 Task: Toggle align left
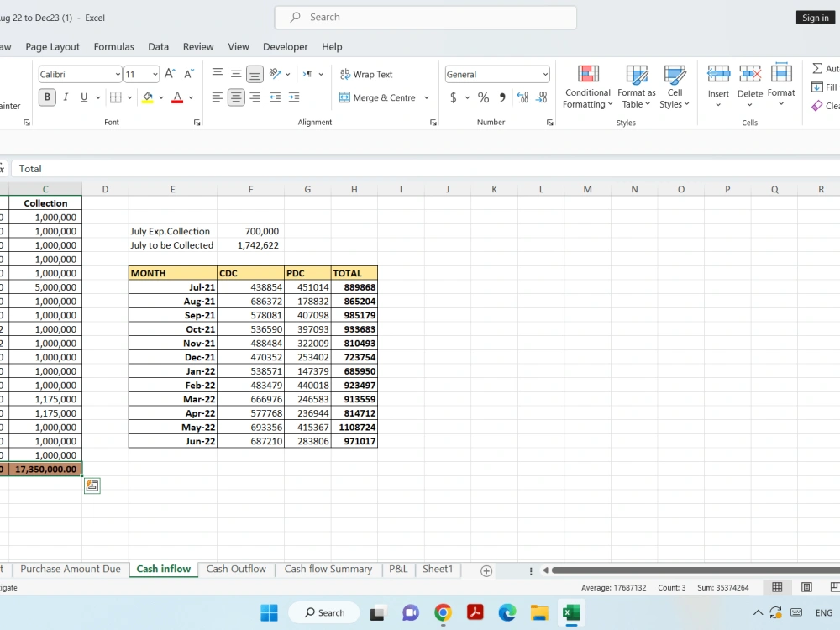(x=217, y=97)
